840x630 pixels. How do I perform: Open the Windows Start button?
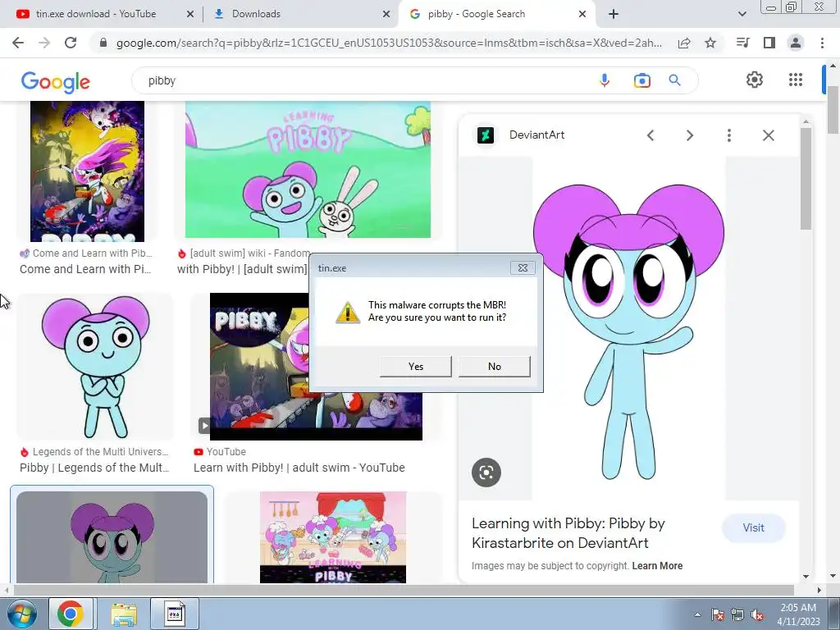[x=22, y=614]
